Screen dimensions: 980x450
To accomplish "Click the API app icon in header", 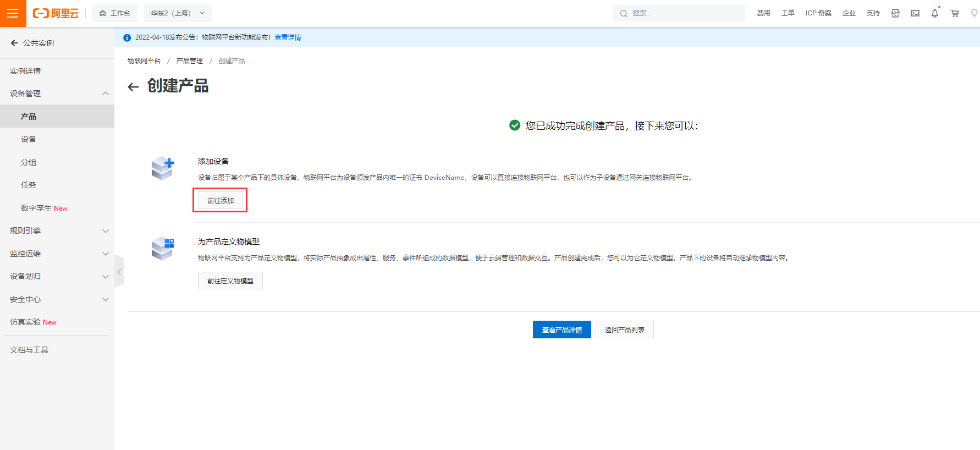I will (895, 13).
